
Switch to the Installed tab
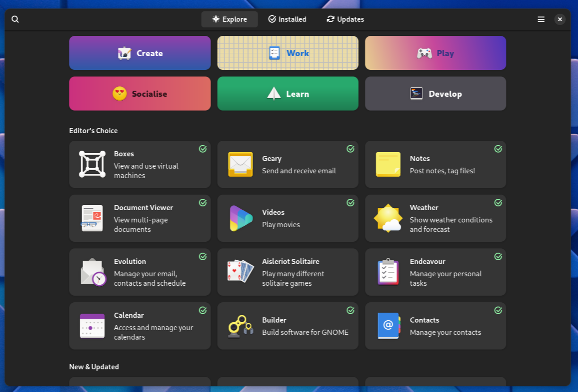click(287, 19)
